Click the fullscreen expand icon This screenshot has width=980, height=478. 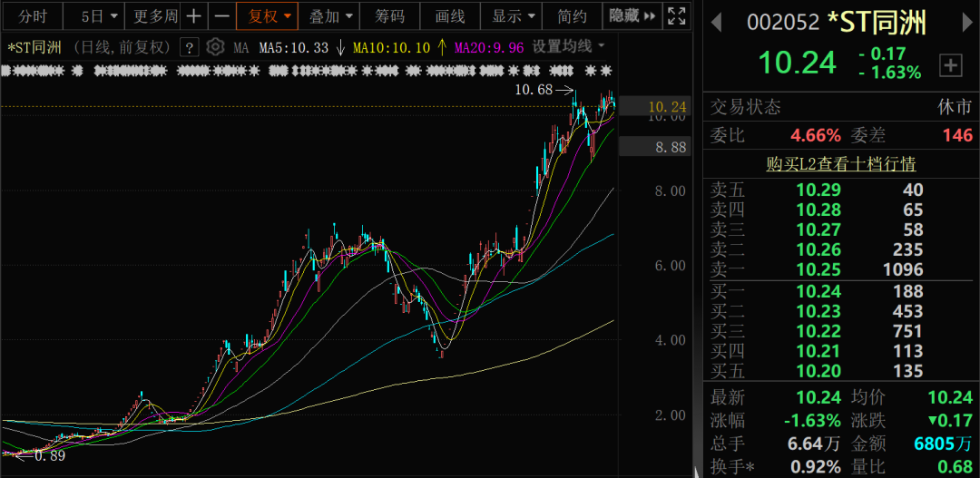coord(676,16)
